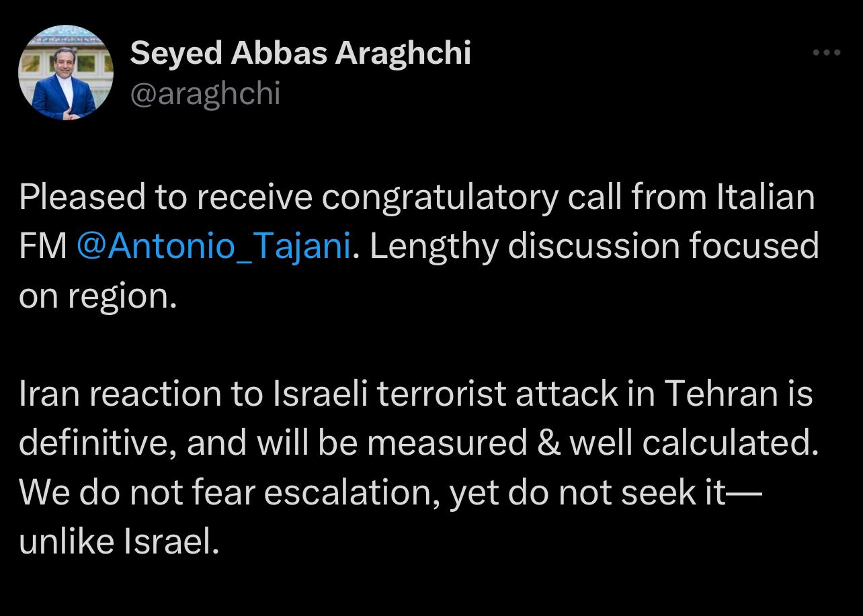Click the "FM" abbreviation before the mention
863x616 pixels.
(43, 247)
